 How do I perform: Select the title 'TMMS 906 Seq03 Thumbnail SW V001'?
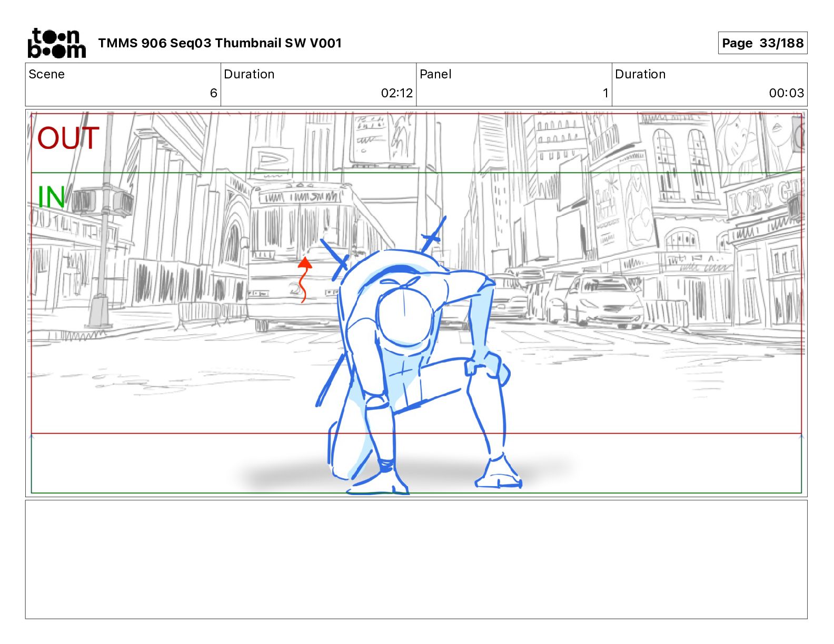click(x=220, y=43)
